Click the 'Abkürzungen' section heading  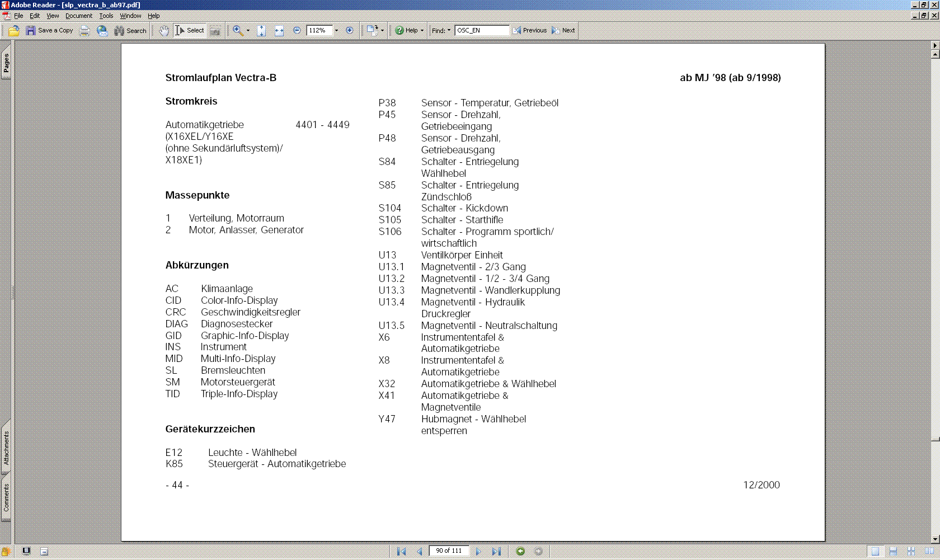click(x=197, y=265)
